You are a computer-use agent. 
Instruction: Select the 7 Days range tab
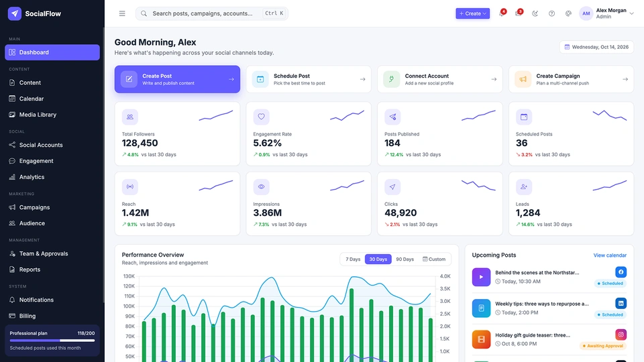click(x=353, y=259)
